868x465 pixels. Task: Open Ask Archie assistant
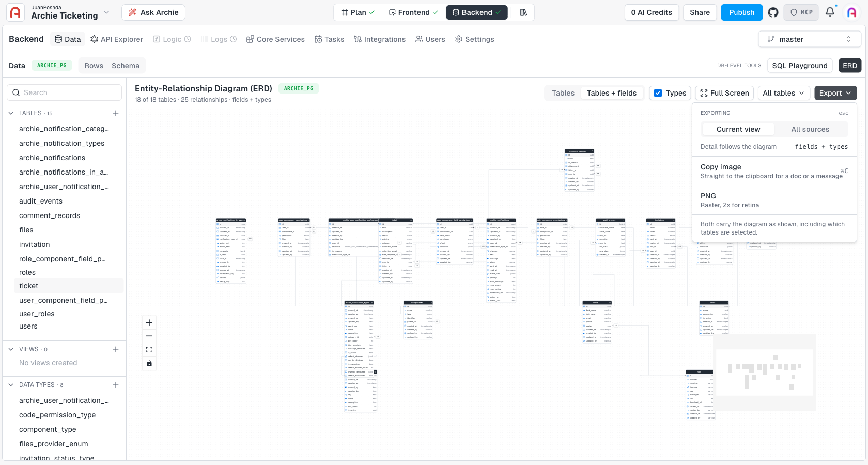coord(153,12)
